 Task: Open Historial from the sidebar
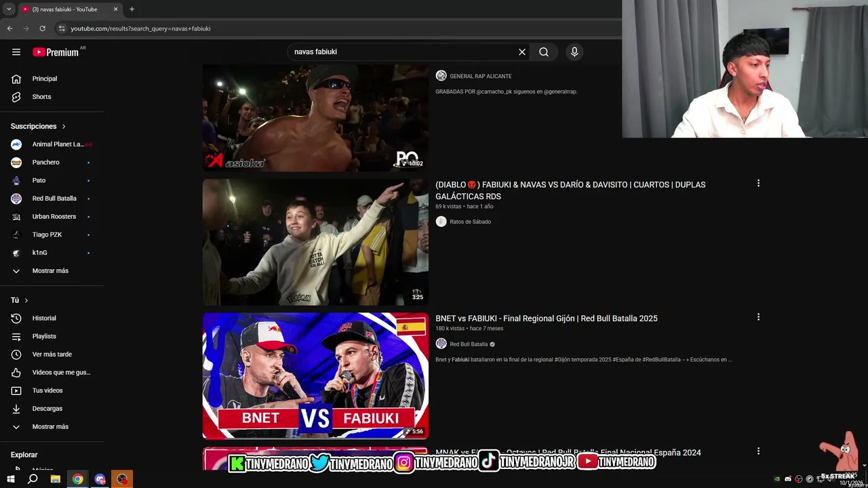tap(52, 319)
